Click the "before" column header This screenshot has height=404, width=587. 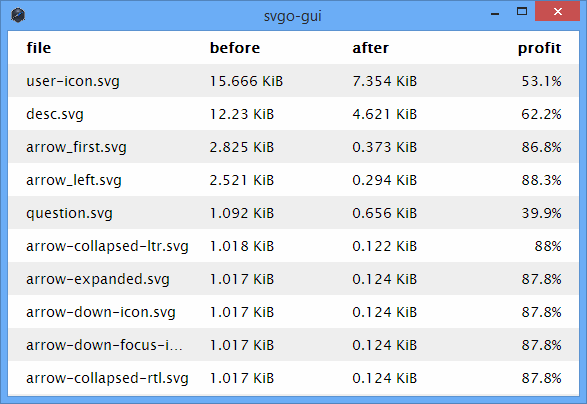[x=235, y=48]
